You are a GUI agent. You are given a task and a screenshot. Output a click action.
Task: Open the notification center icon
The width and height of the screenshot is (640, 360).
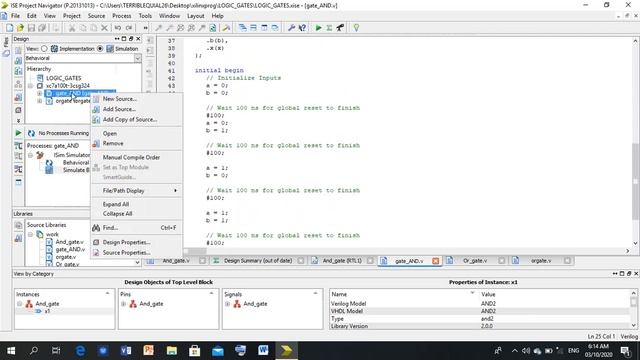pyautogui.click(x=625, y=351)
